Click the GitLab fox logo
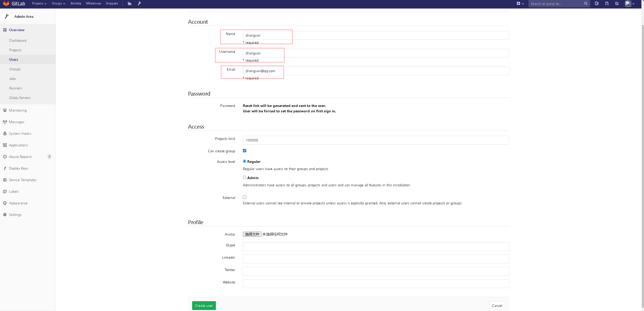Viewport: 644px width, 311px height. point(6,3)
